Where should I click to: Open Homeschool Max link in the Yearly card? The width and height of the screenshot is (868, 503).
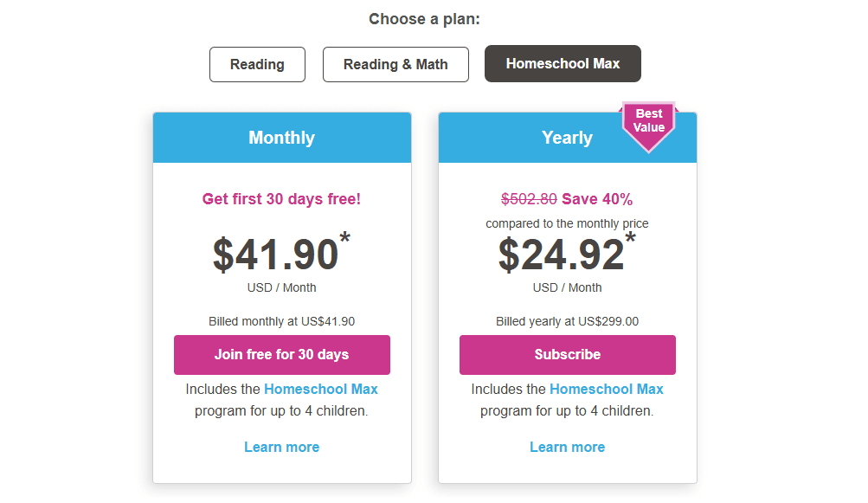(606, 389)
